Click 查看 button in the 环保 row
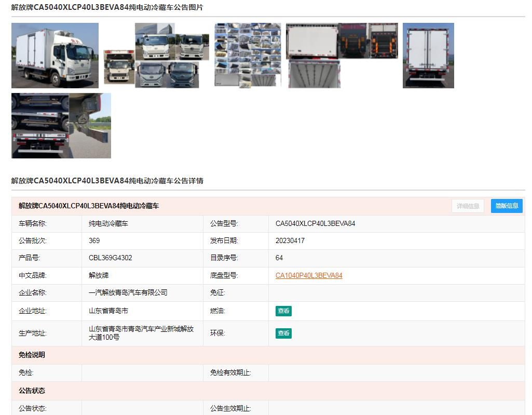 click(x=283, y=333)
